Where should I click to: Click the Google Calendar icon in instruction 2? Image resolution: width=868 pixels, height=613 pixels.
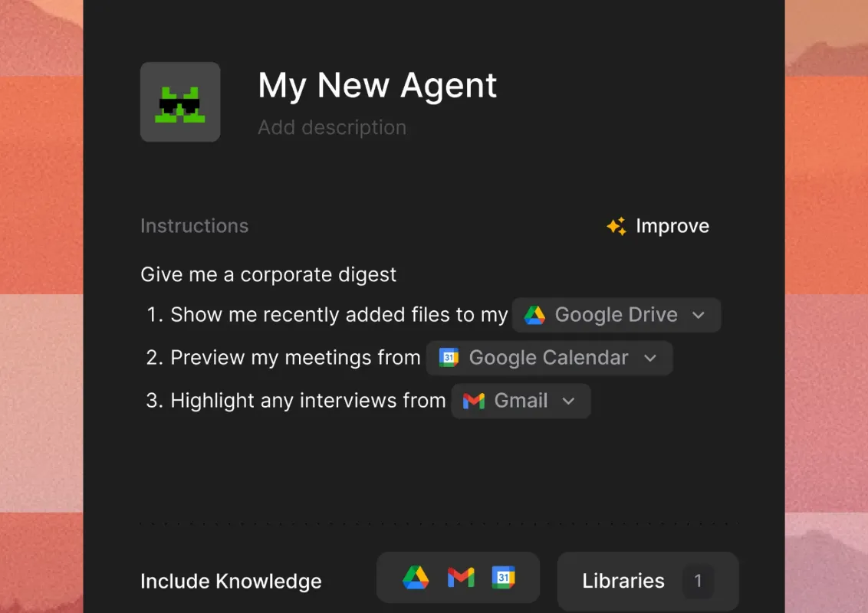coord(449,357)
